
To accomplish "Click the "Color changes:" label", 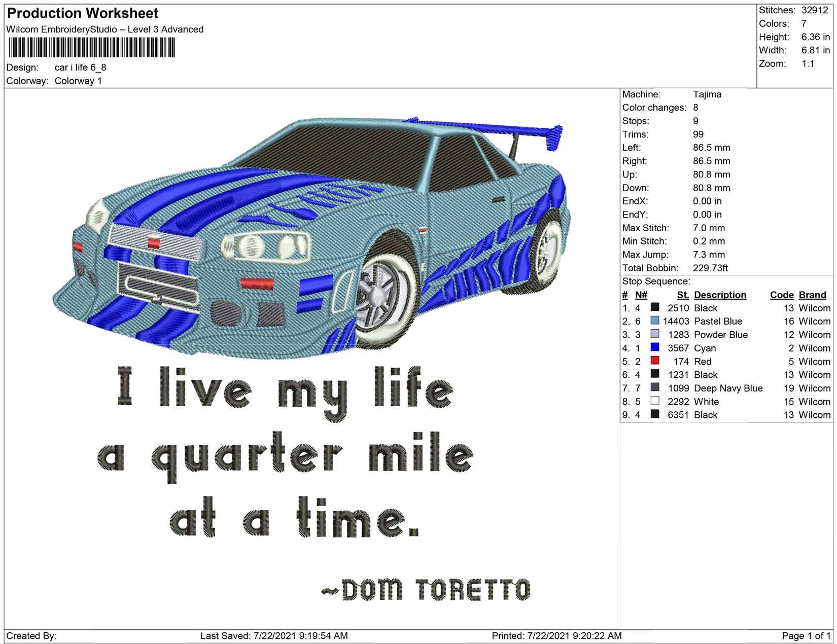I will 654,108.
